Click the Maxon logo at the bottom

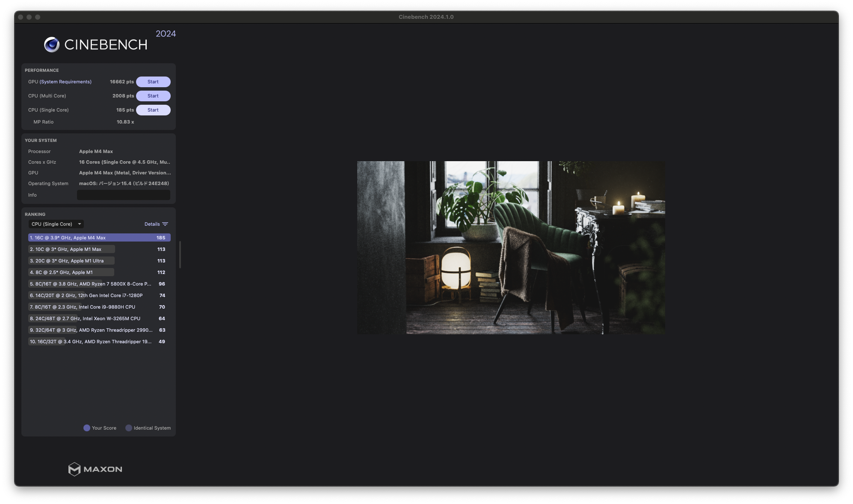click(x=95, y=469)
